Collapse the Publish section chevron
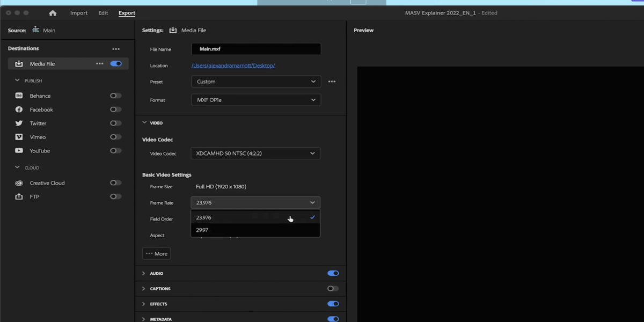This screenshot has width=644, height=322. [x=17, y=80]
